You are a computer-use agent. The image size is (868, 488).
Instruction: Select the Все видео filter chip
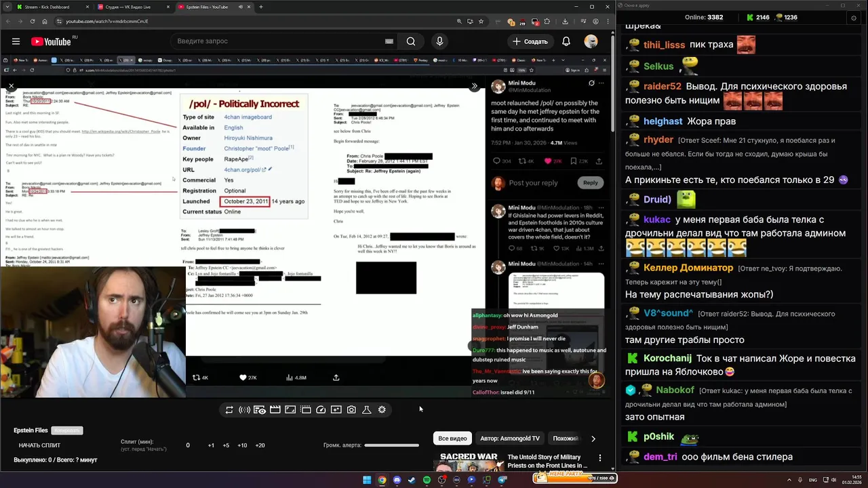[452, 439]
